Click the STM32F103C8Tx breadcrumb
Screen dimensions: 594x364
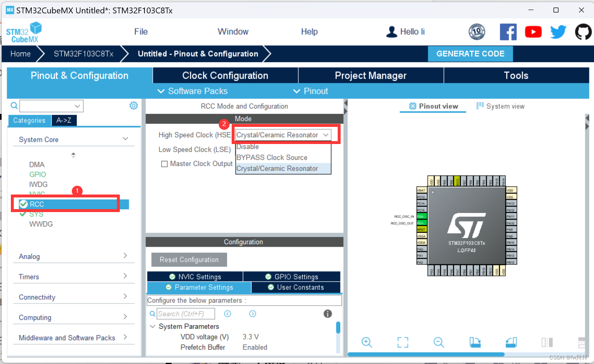click(x=83, y=54)
